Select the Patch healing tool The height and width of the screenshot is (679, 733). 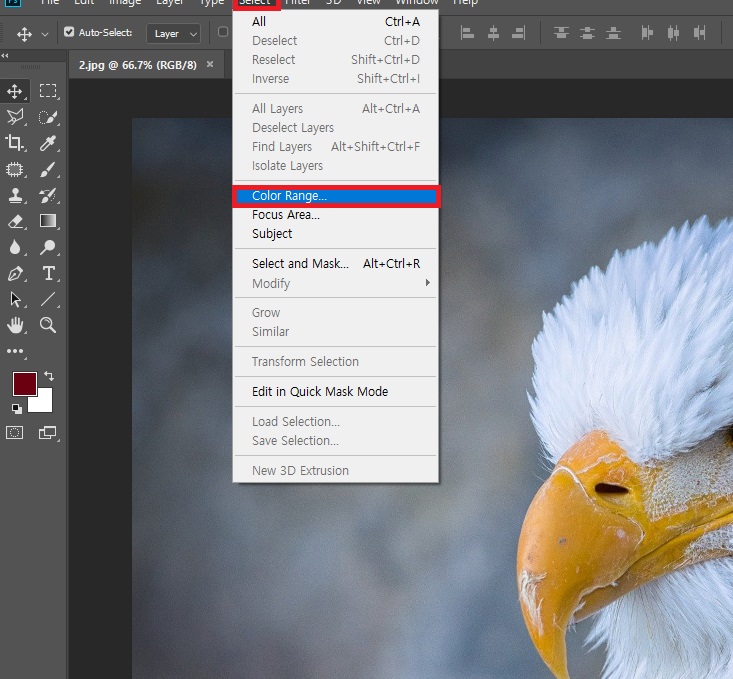pos(15,169)
